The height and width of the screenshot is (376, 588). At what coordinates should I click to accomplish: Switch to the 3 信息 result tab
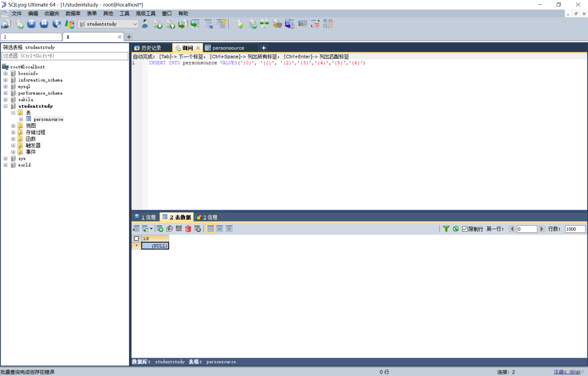pos(207,217)
